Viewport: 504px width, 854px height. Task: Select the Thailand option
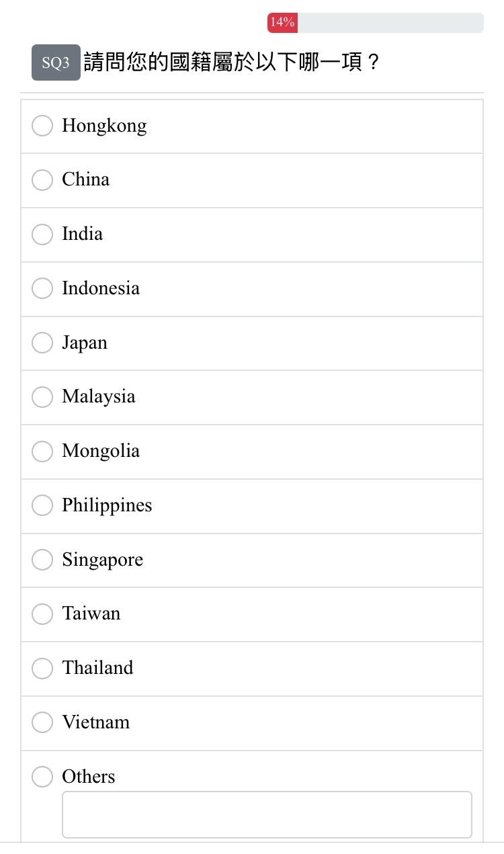[42, 668]
